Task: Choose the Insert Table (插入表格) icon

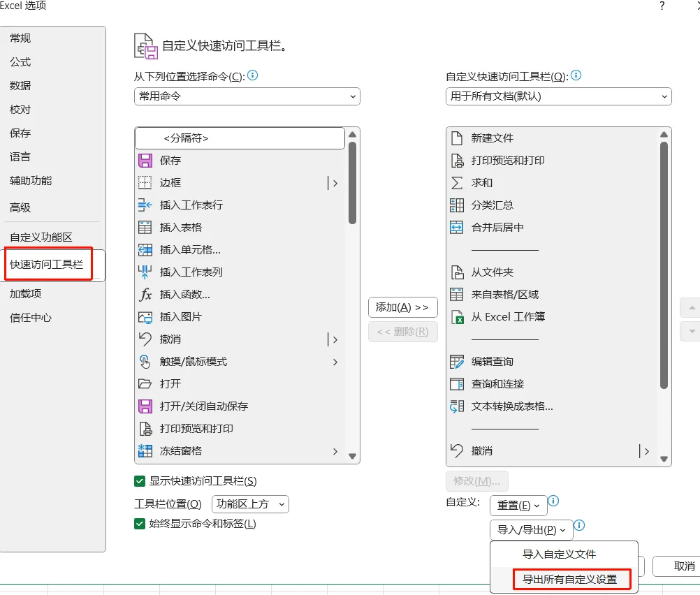Action: tap(145, 227)
